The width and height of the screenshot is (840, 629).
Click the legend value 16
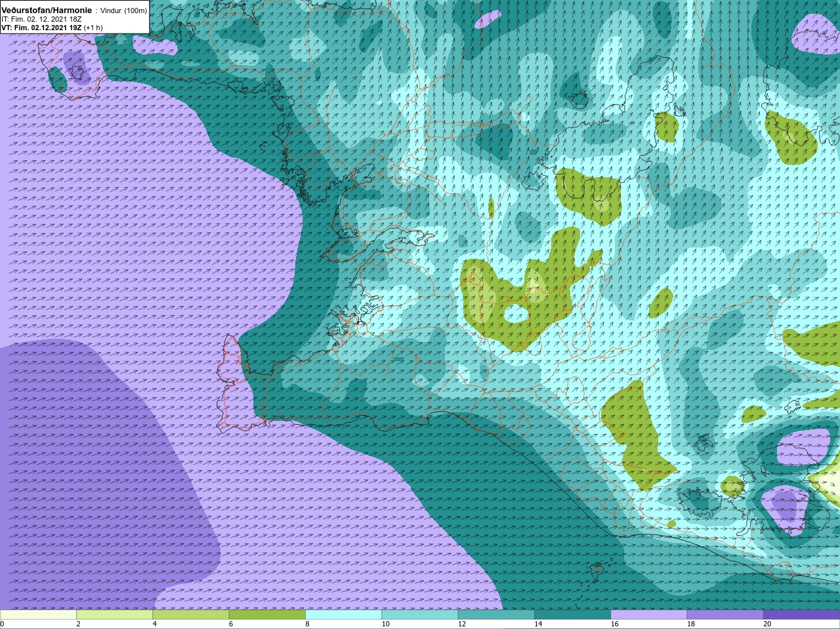coord(615,624)
